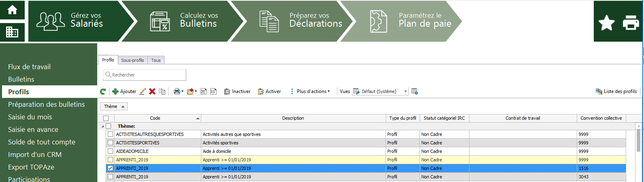Open Préparation des bulletins
The height and width of the screenshot is (182, 644).
(x=47, y=104)
